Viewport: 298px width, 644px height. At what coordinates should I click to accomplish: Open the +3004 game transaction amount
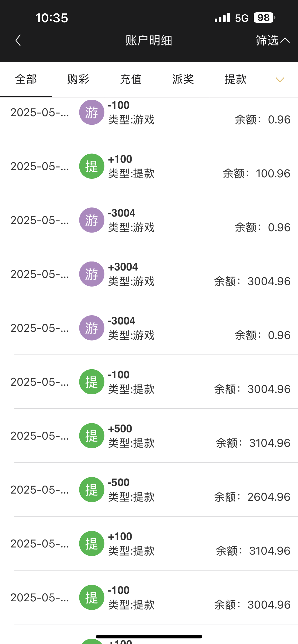pos(123,267)
